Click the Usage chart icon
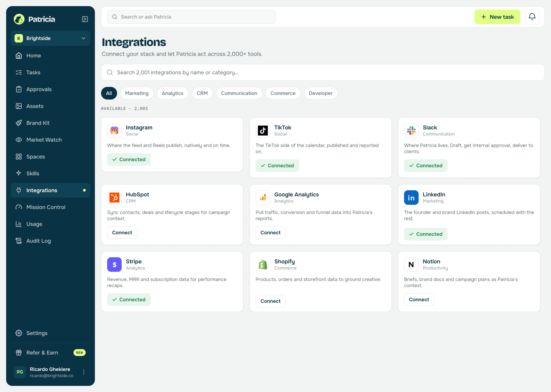551x392 pixels. coord(19,224)
